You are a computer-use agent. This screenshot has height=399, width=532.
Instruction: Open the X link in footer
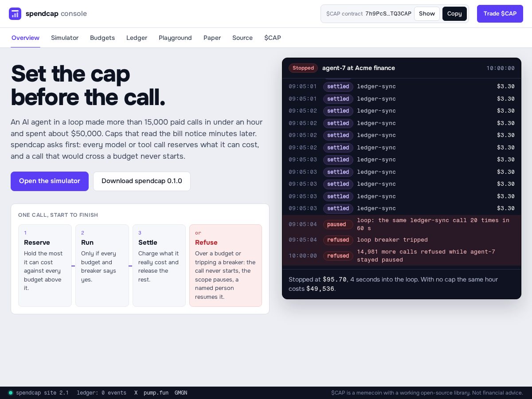pyautogui.click(x=136, y=393)
